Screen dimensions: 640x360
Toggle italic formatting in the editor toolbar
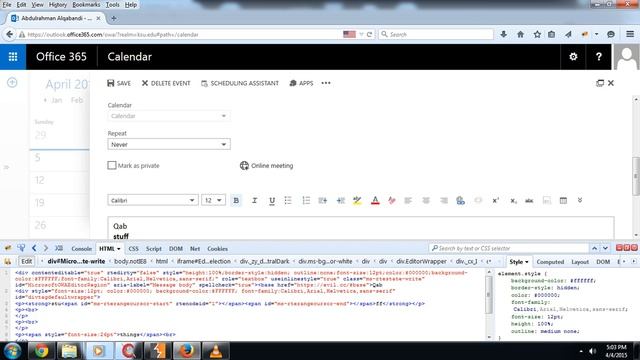click(254, 200)
